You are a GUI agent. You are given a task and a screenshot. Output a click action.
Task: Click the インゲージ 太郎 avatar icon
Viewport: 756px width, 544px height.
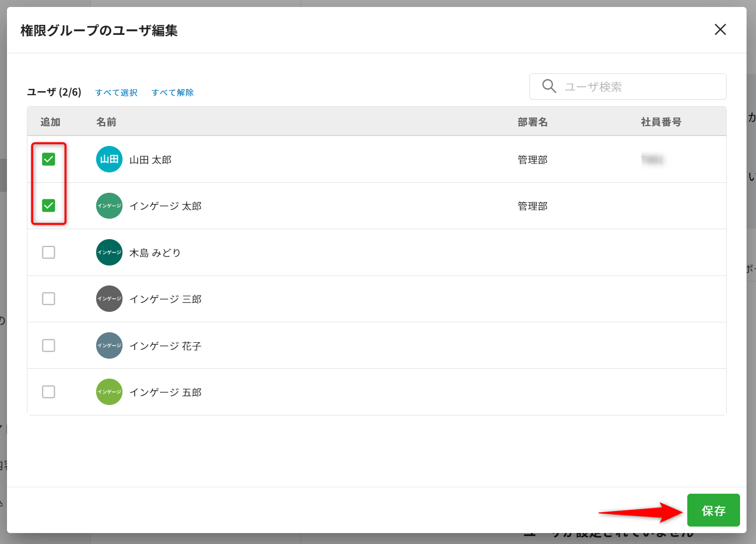109,206
